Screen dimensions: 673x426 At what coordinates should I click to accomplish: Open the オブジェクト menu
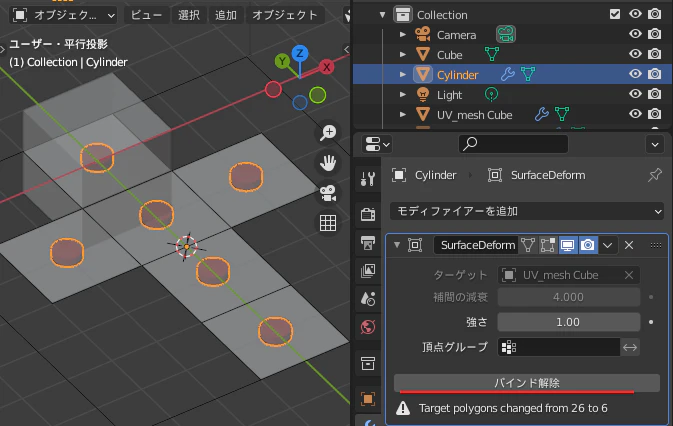285,15
